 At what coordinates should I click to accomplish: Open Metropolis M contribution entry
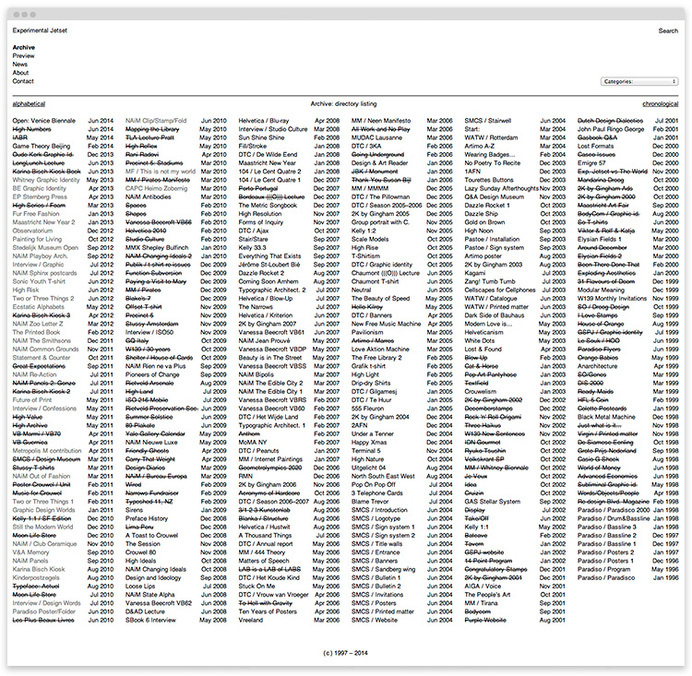pos(47,451)
